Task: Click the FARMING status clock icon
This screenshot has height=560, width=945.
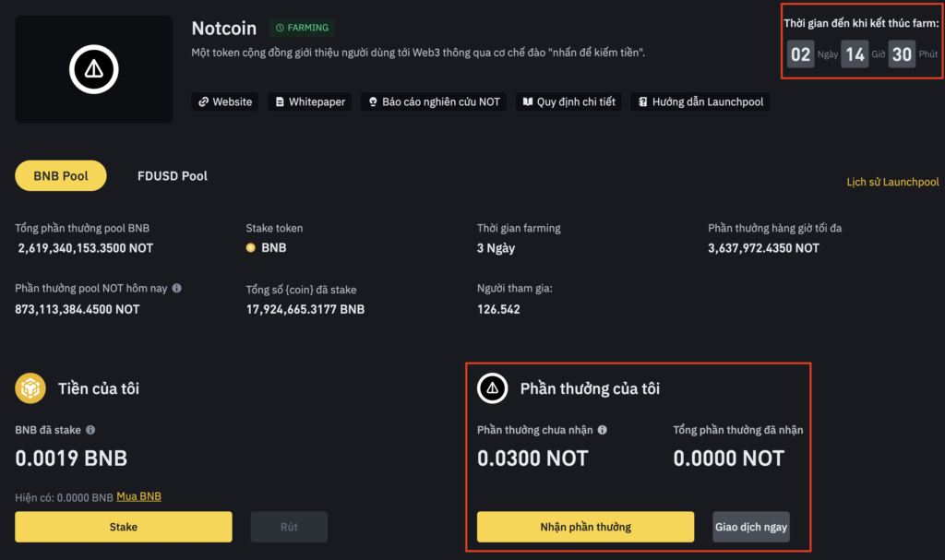Action: click(280, 28)
